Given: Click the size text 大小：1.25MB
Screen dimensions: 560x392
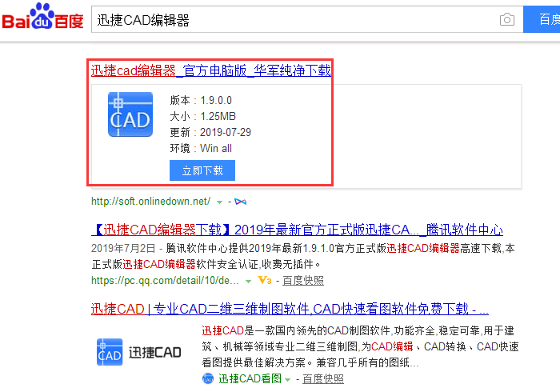Looking at the screenshot, I should (203, 116).
